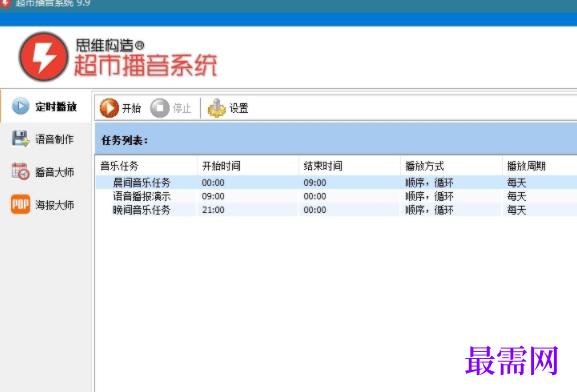Sort by 音乐任务 column header
The image size is (577, 392).
(146, 166)
